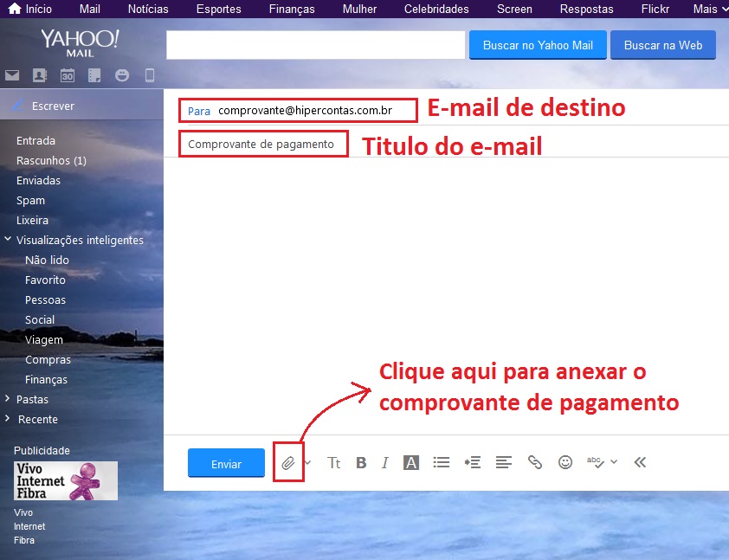
Task: Click the Vivo Internet Fibra text link
Action: coord(29,526)
